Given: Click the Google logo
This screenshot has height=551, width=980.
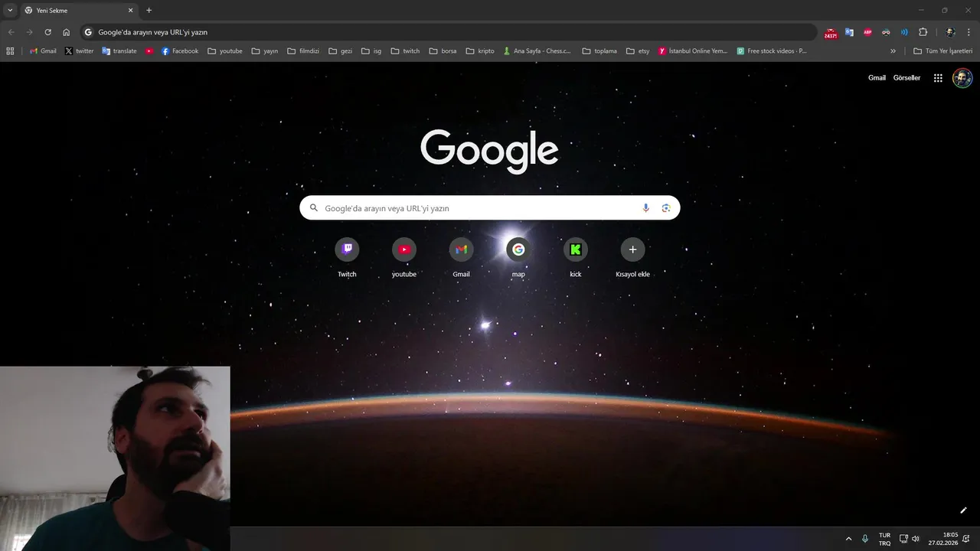Looking at the screenshot, I should coord(489,151).
